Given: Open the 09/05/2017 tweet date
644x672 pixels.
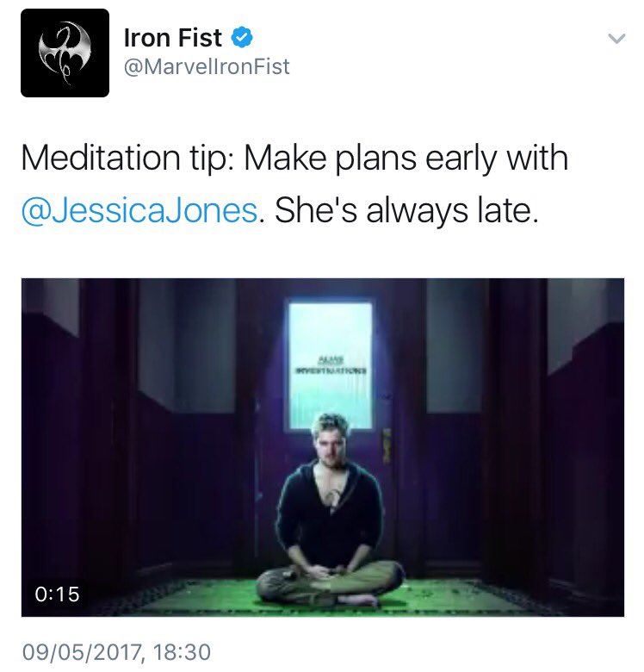Looking at the screenshot, I should coord(81,652).
